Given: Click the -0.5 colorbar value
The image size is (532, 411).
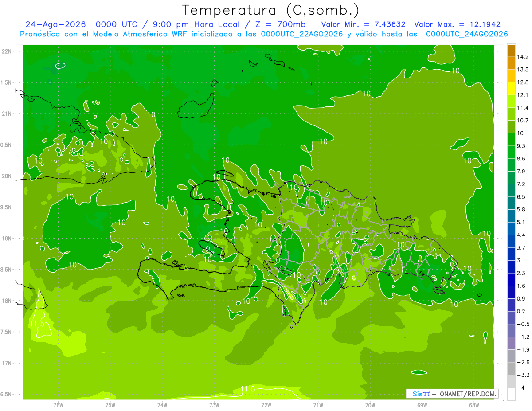Looking at the screenshot, I should click(x=523, y=324).
